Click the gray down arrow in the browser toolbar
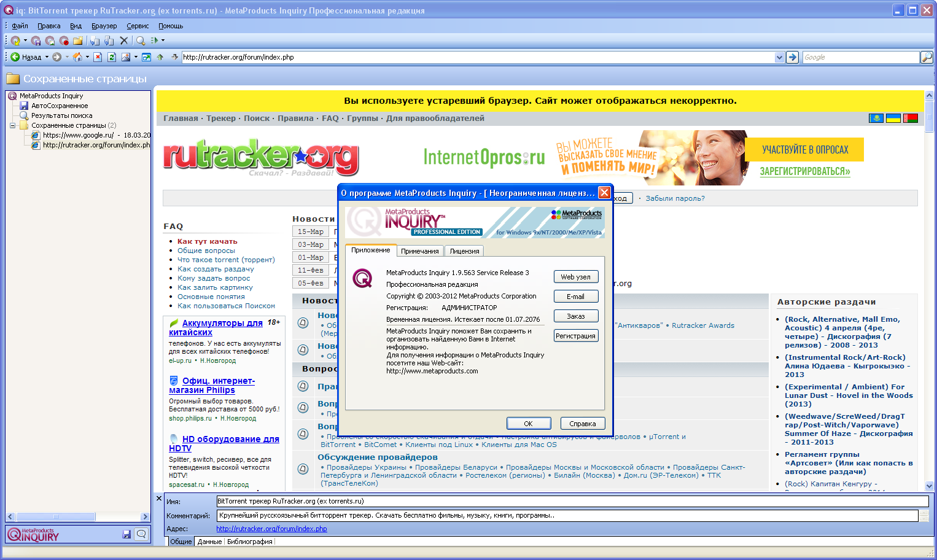937x560 pixels. 174,57
